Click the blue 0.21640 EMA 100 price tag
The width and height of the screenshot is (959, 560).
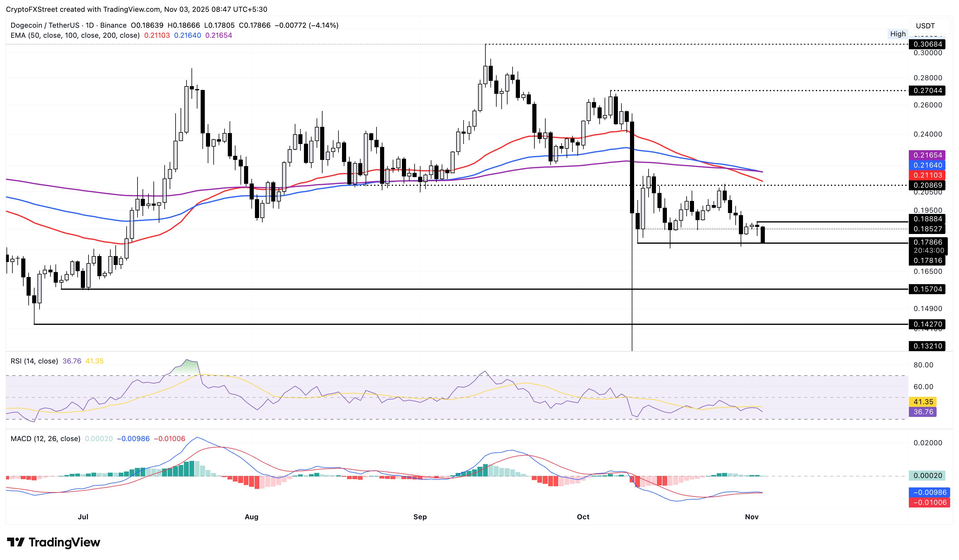(927, 165)
